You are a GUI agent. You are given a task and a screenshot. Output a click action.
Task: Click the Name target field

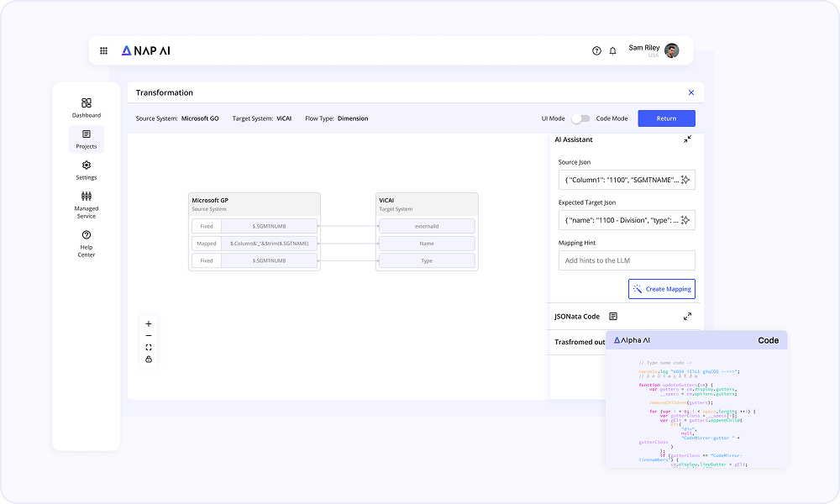tap(427, 244)
